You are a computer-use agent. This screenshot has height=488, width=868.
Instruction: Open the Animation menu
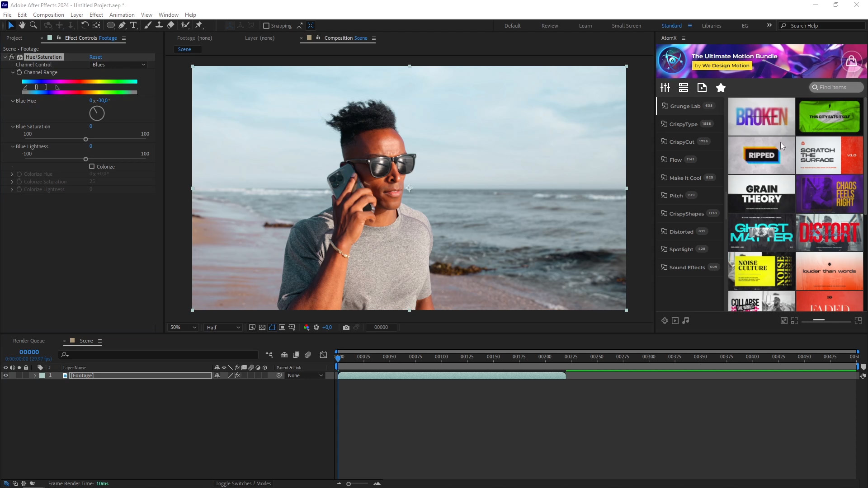(x=122, y=14)
